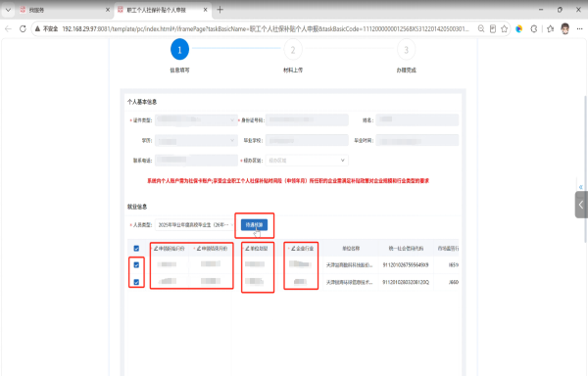The height and width of the screenshot is (376, 588).
Task: Click the page vertical scrollbar
Action: pyautogui.click(x=585, y=168)
